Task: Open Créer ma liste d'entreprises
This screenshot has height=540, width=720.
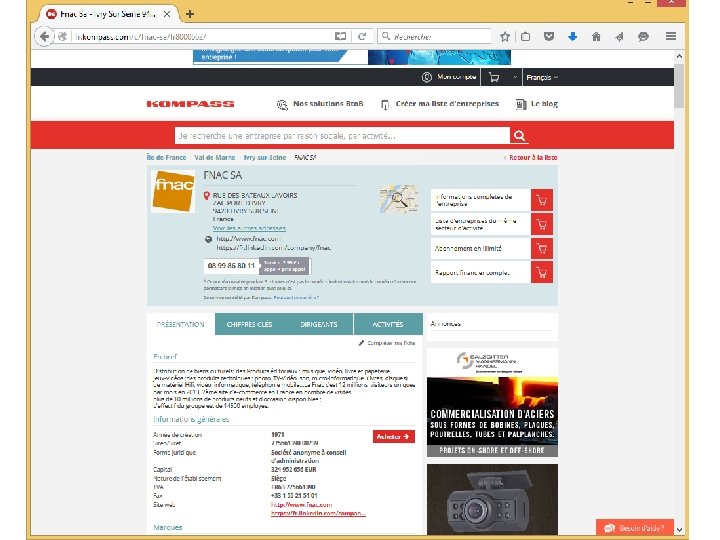Action: 440,104
